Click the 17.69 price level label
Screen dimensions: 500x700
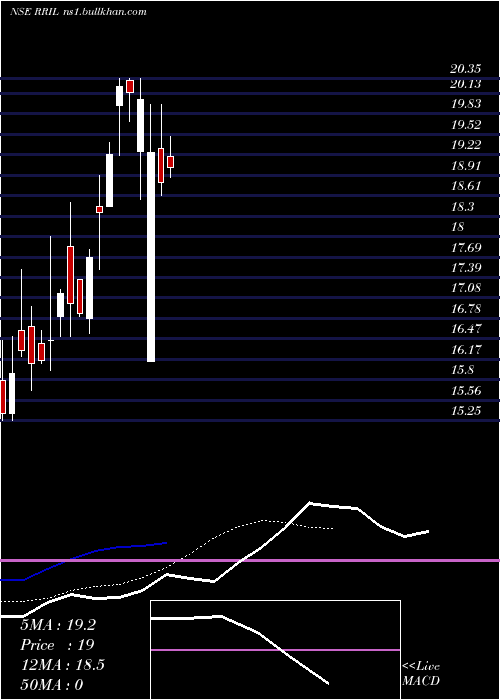pos(466,247)
